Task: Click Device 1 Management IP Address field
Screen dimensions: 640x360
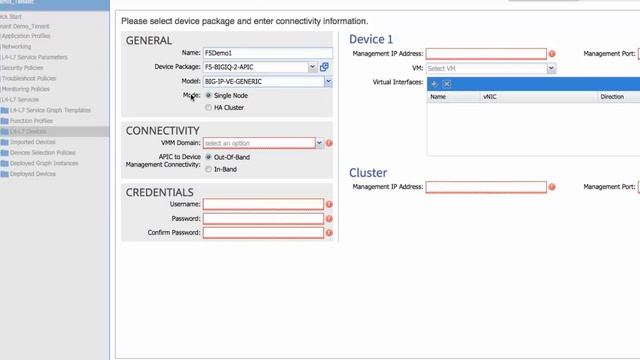Action: 486,54
